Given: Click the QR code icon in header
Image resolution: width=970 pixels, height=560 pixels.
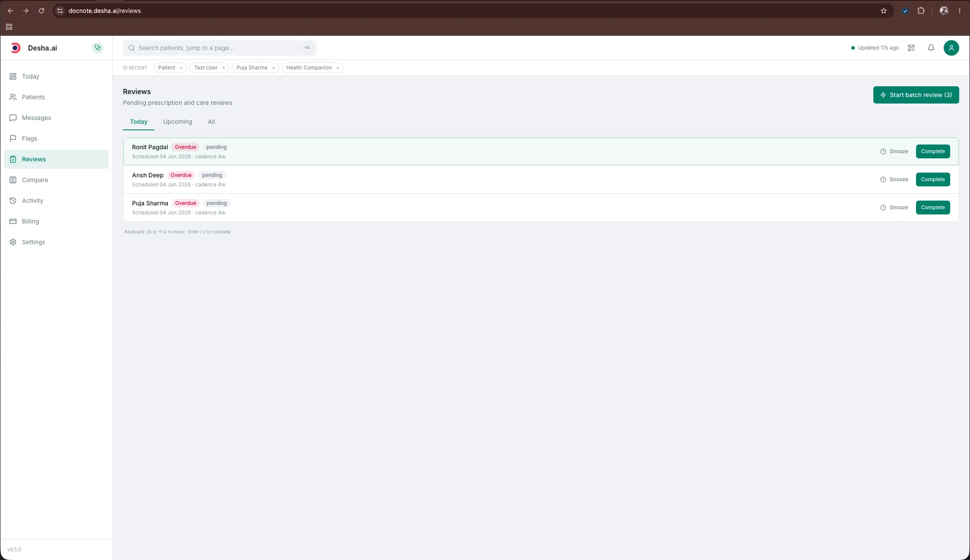Looking at the screenshot, I should click(911, 48).
